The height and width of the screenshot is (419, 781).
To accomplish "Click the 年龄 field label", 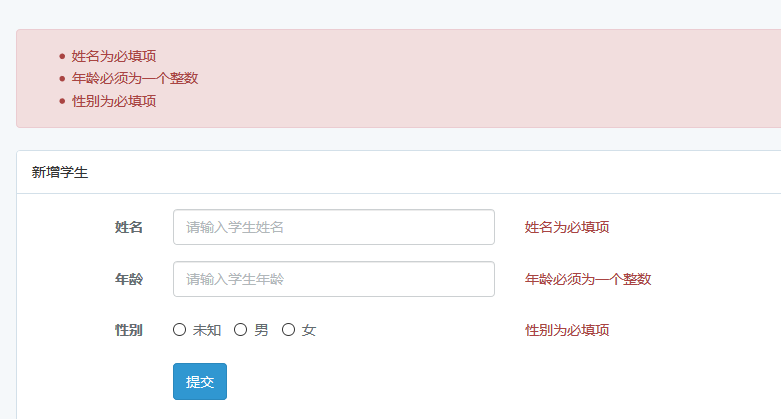I will 129,279.
